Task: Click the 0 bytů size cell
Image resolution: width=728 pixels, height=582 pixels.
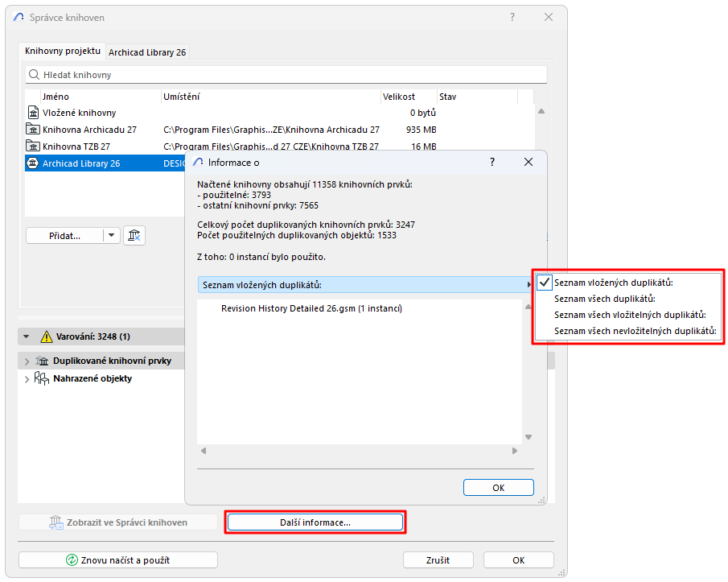Action: [423, 113]
